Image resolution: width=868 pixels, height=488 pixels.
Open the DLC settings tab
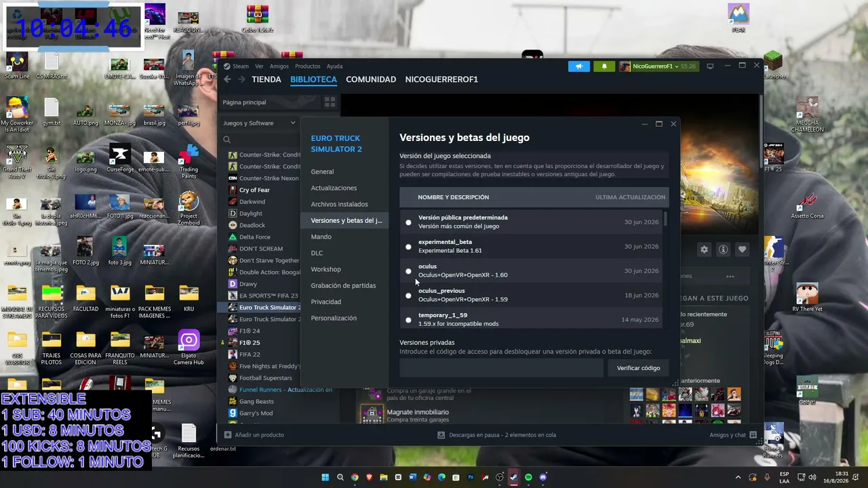[317, 253]
